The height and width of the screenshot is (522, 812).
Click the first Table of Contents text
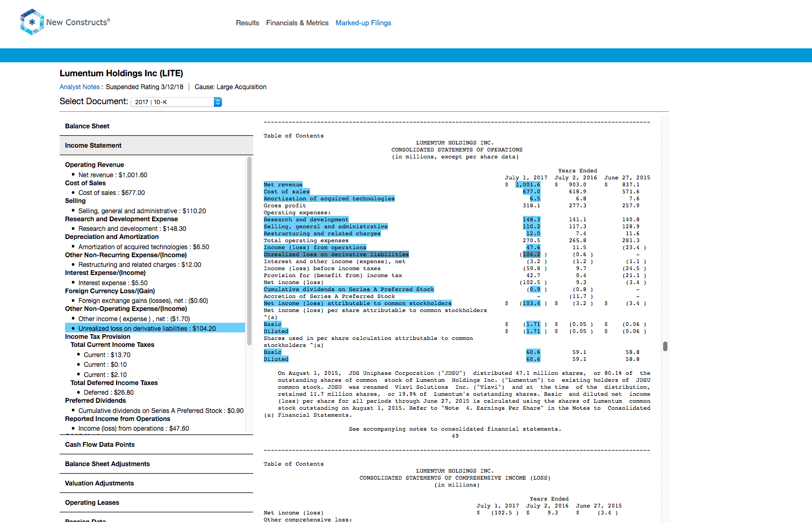293,136
